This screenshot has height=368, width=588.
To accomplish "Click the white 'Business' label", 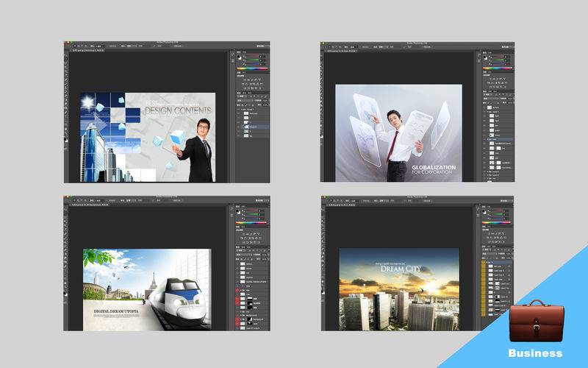I will click(535, 353).
